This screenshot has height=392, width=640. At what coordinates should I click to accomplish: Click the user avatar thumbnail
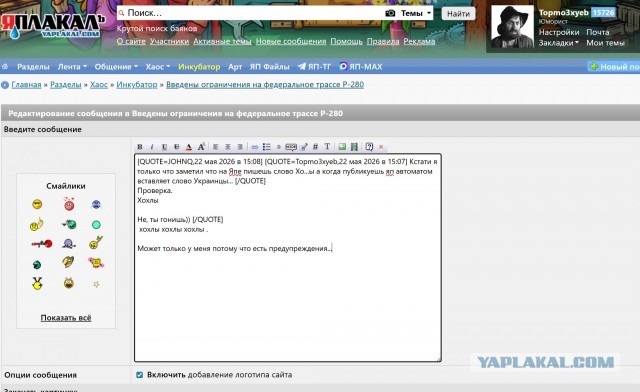pyautogui.click(x=512, y=27)
